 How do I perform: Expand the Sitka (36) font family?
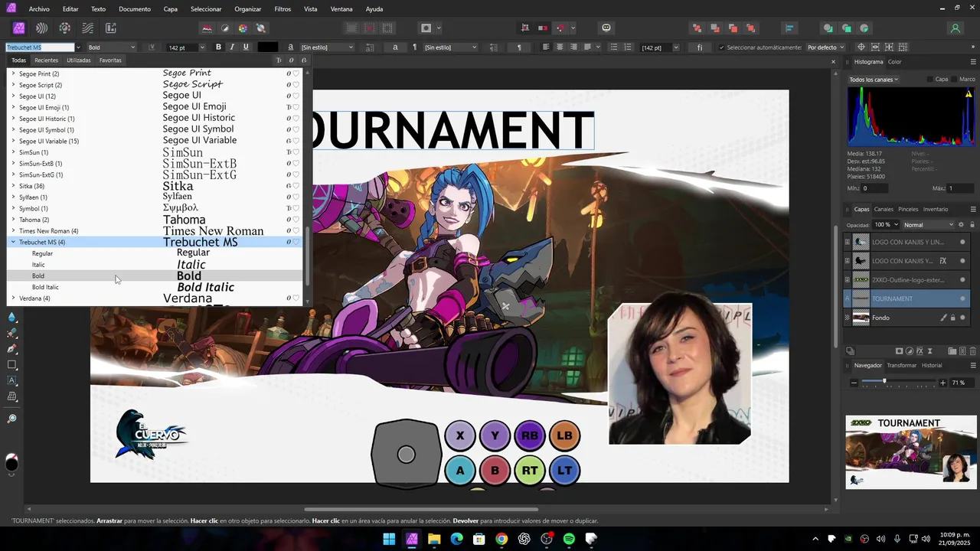13,186
